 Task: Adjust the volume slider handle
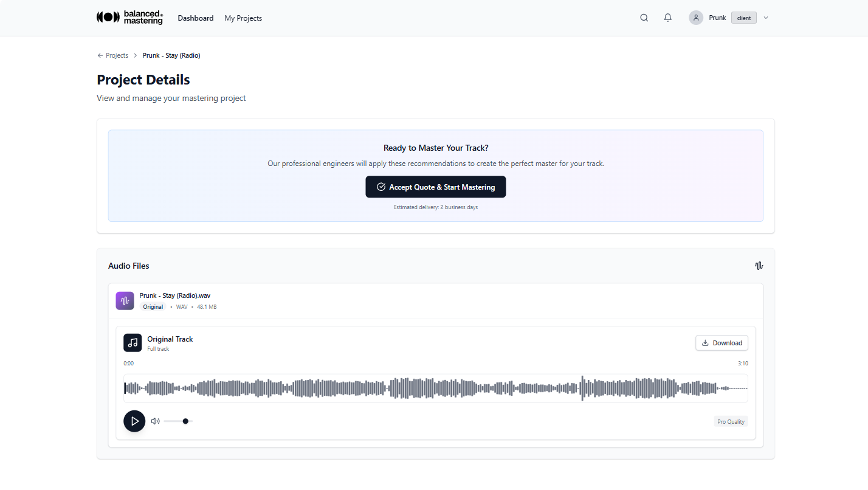pyautogui.click(x=186, y=421)
